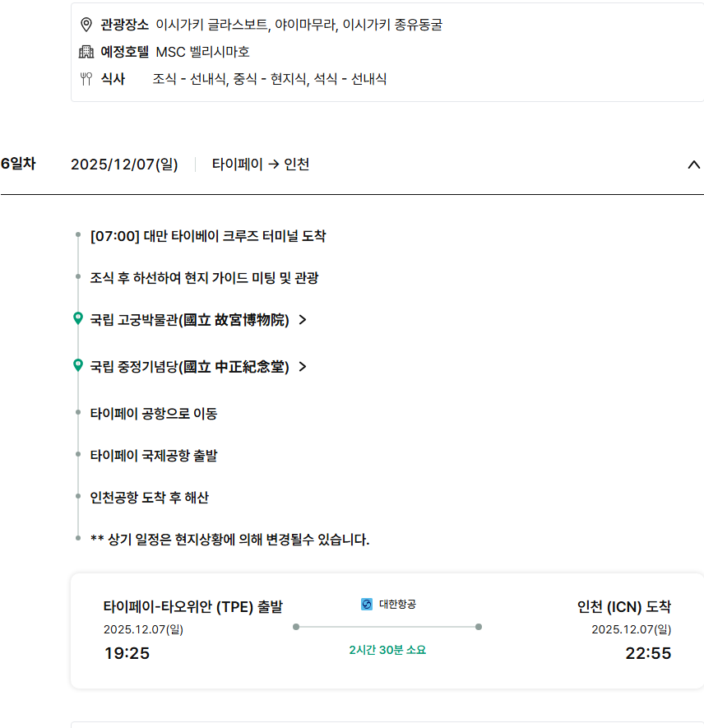704x728 pixels.
Task: Click green map pin beside 국립 중정기념당
Action: pos(78,366)
